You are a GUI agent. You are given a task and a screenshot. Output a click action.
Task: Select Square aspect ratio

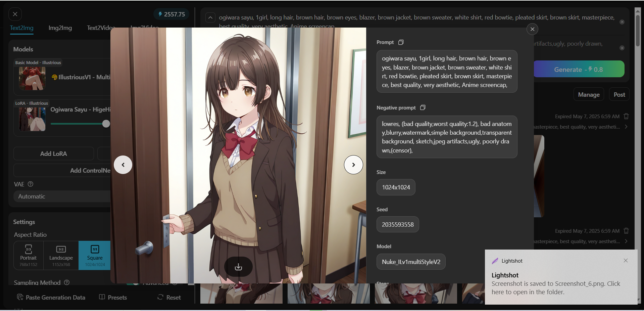(95, 255)
